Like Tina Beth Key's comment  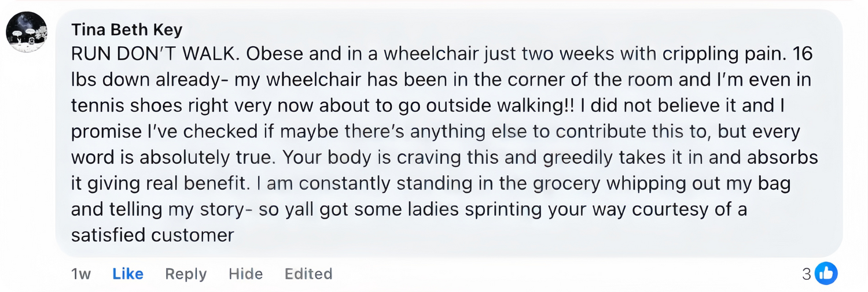coord(128,273)
